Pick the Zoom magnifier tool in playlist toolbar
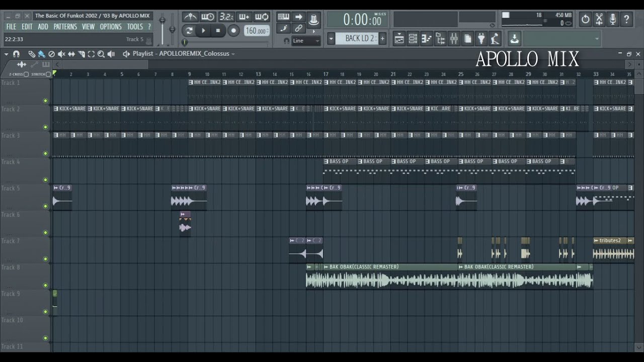The image size is (644, 362). pos(101,54)
